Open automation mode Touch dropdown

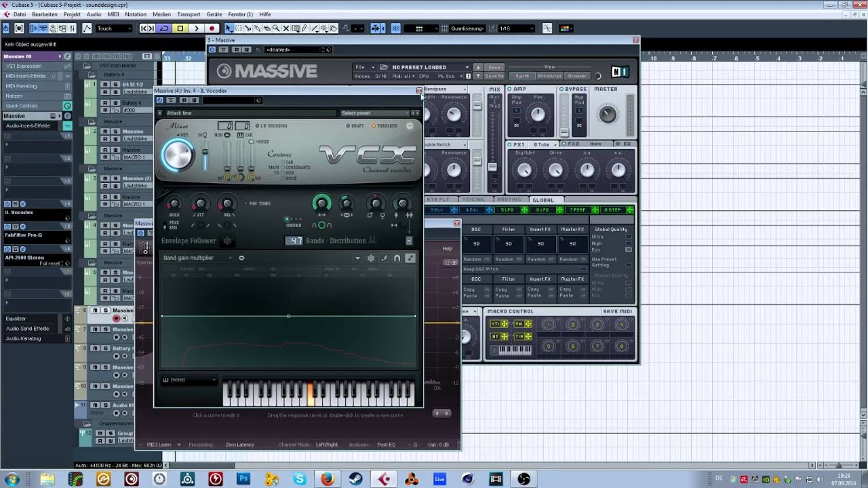point(113,28)
